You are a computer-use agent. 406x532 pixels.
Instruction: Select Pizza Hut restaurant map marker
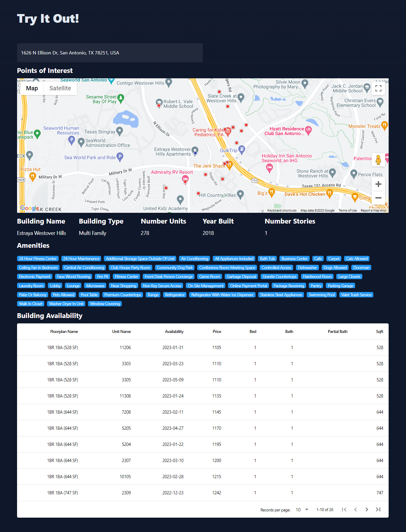coord(33,177)
